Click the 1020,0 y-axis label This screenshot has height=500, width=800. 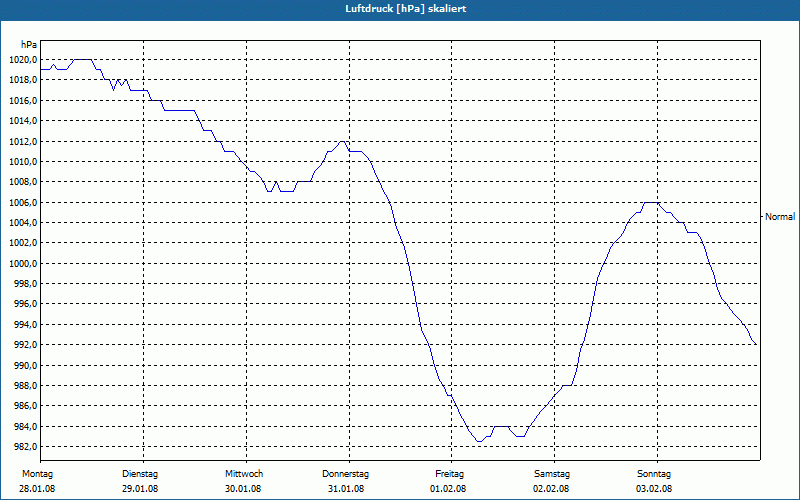click(x=23, y=60)
